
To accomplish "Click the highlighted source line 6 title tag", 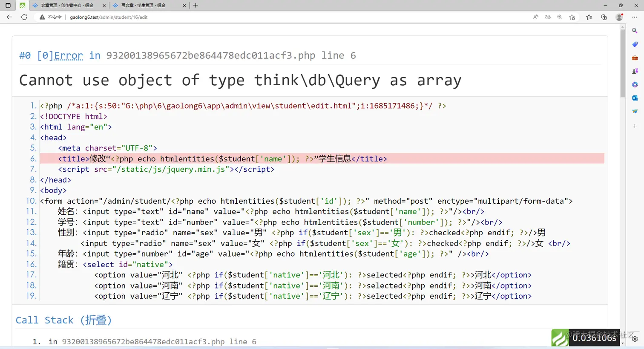I will pos(322,159).
